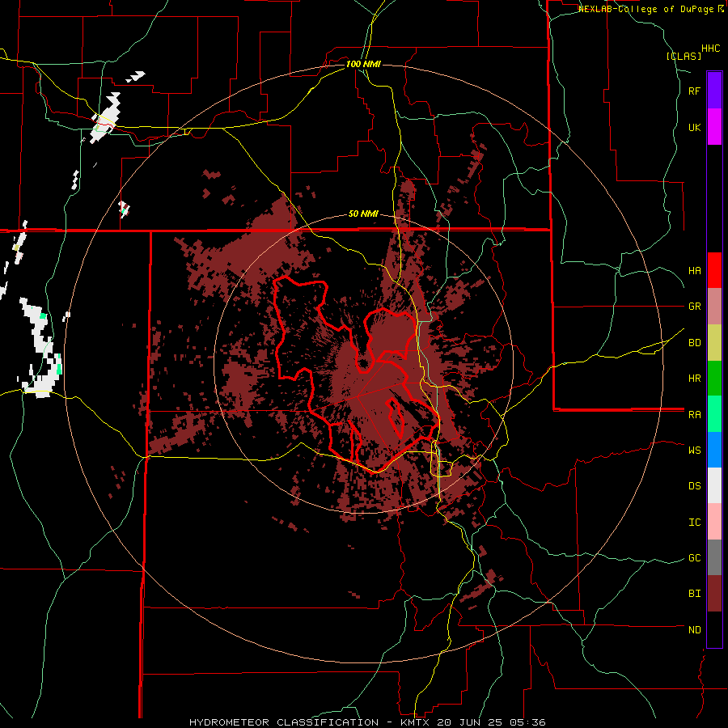Click the HA legend label
This screenshot has height=728, width=728.
[694, 271]
